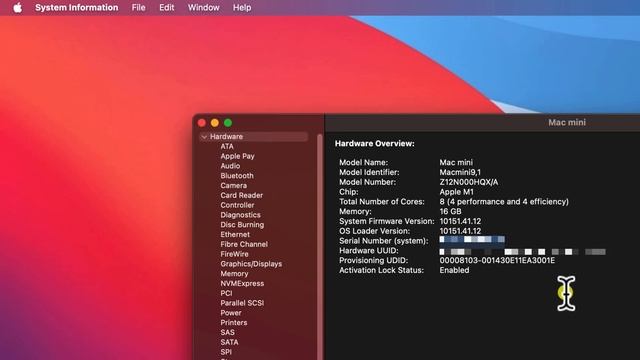Image resolution: width=640 pixels, height=360 pixels.
Task: Click the Activation Lock Status value Enabled
Action: pyautogui.click(x=454, y=270)
